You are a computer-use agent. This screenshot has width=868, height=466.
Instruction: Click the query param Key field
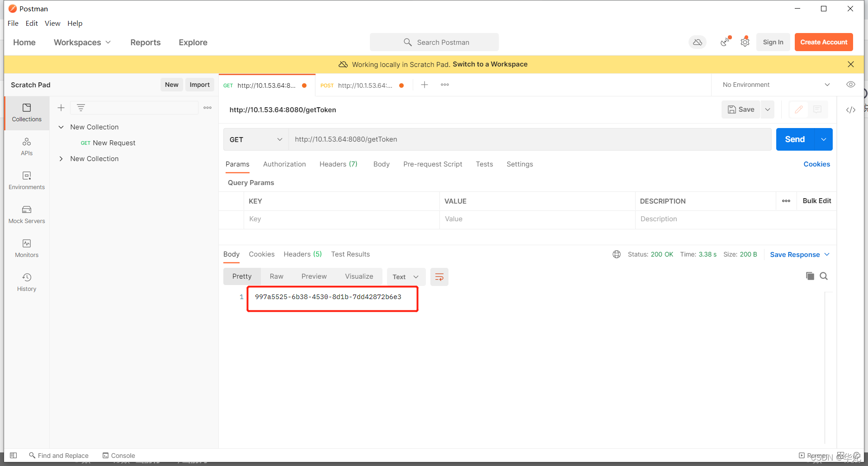[341, 219]
